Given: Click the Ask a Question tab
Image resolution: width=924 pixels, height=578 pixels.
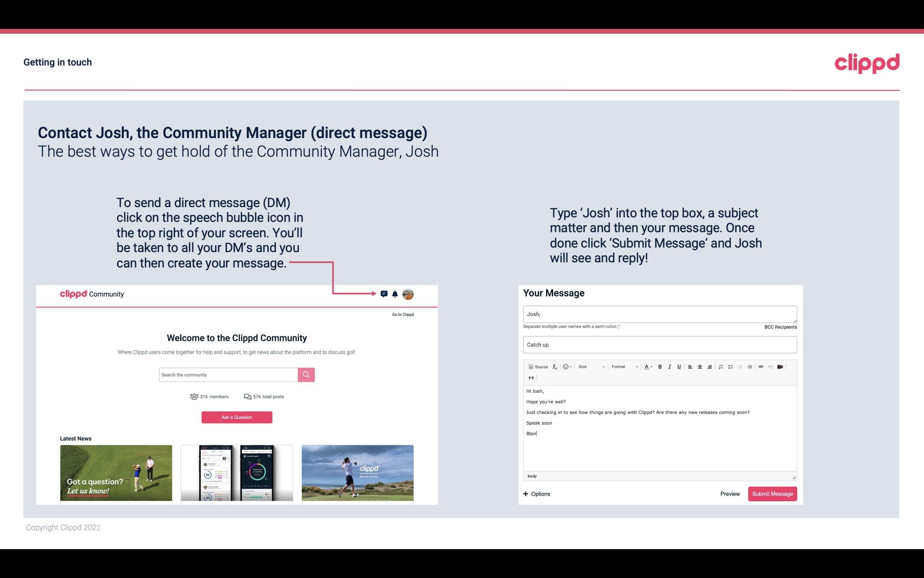Looking at the screenshot, I should [237, 416].
